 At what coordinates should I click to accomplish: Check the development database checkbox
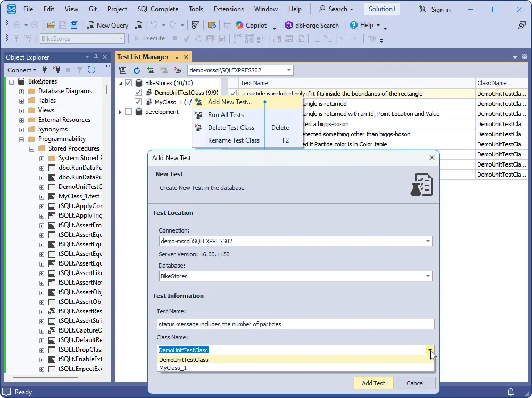coord(128,112)
